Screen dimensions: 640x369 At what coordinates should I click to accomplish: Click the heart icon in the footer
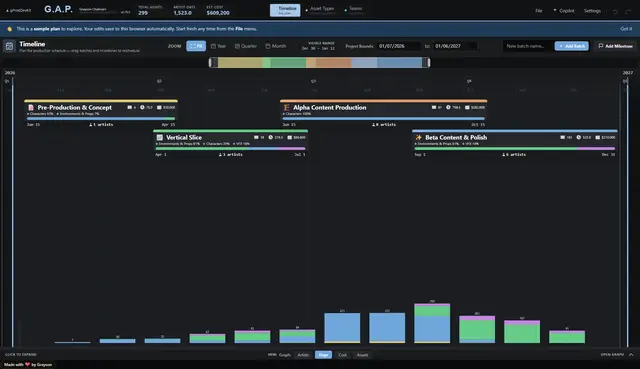27,365
